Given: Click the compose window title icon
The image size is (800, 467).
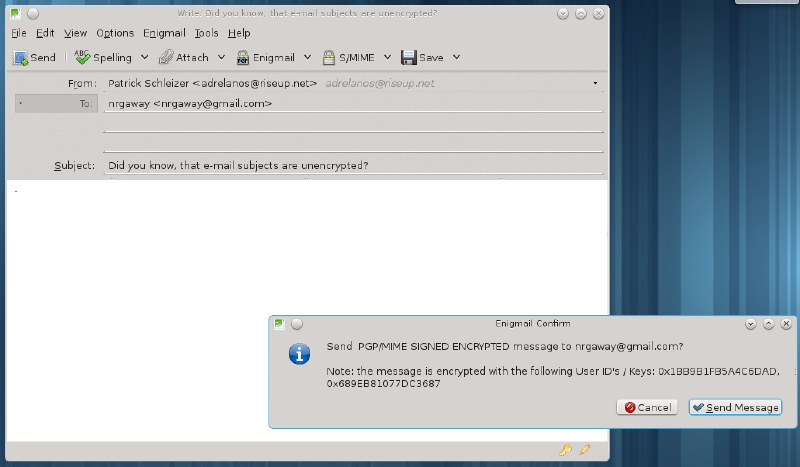Looking at the screenshot, I should coord(15,14).
